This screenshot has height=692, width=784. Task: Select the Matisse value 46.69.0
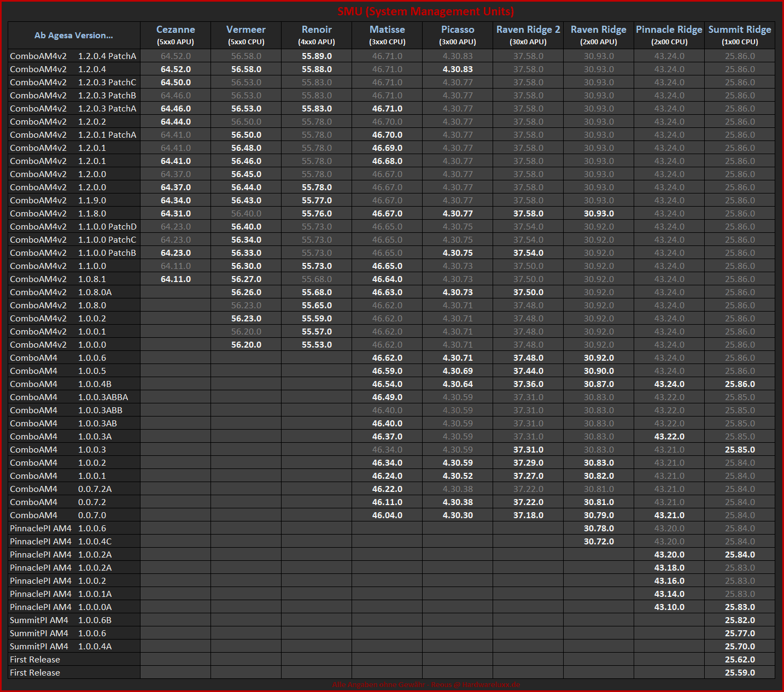[x=387, y=148]
